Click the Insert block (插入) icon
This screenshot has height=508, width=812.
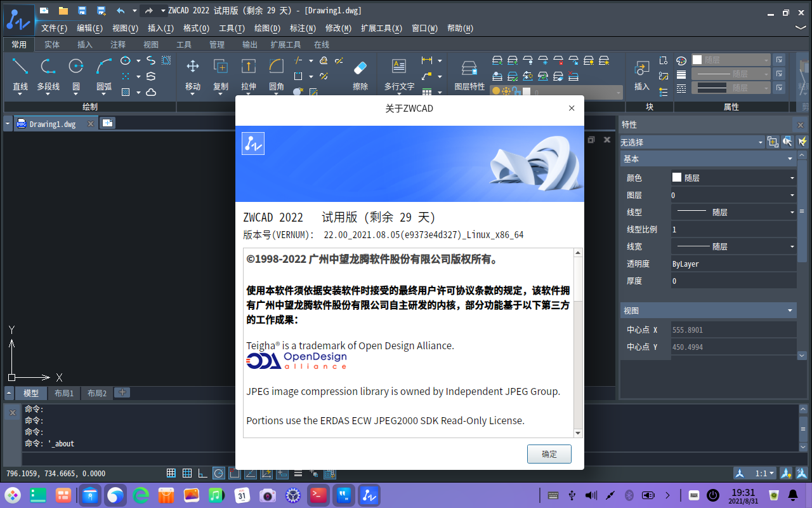642,75
